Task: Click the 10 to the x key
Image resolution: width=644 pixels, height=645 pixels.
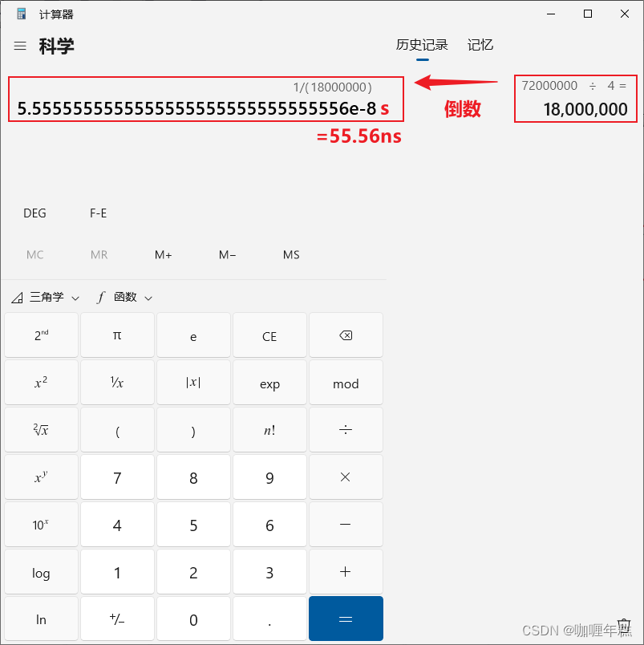Action: (x=41, y=525)
